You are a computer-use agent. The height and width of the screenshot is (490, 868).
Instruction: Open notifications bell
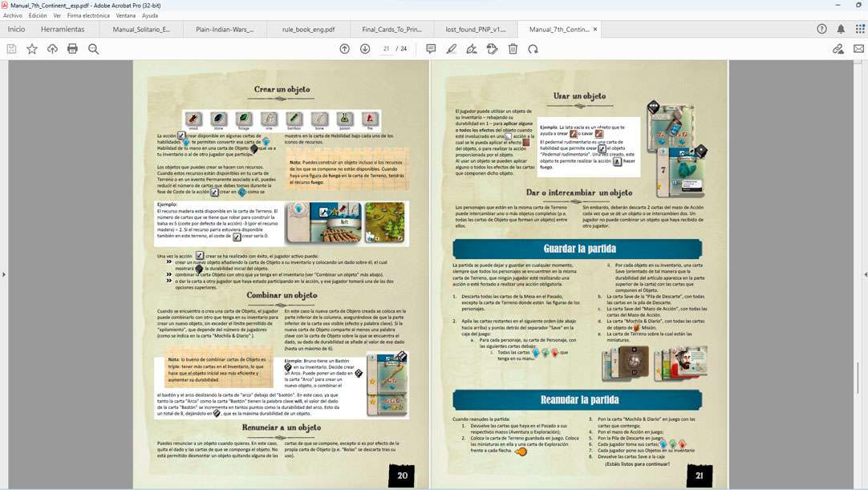(841, 29)
